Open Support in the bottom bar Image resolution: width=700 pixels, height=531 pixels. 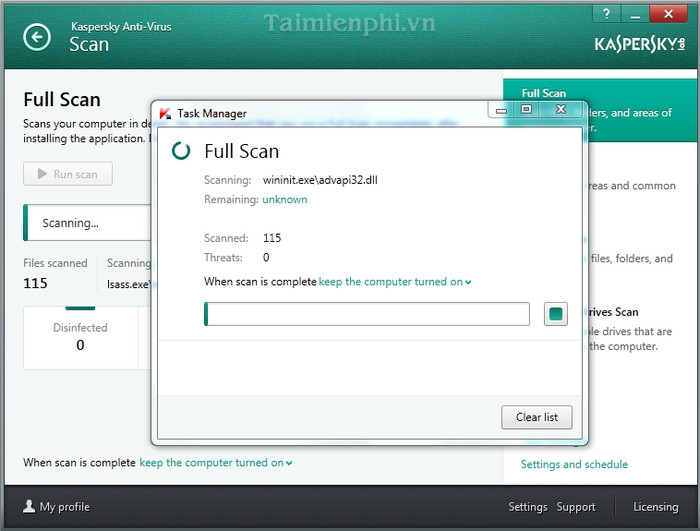tap(576, 507)
